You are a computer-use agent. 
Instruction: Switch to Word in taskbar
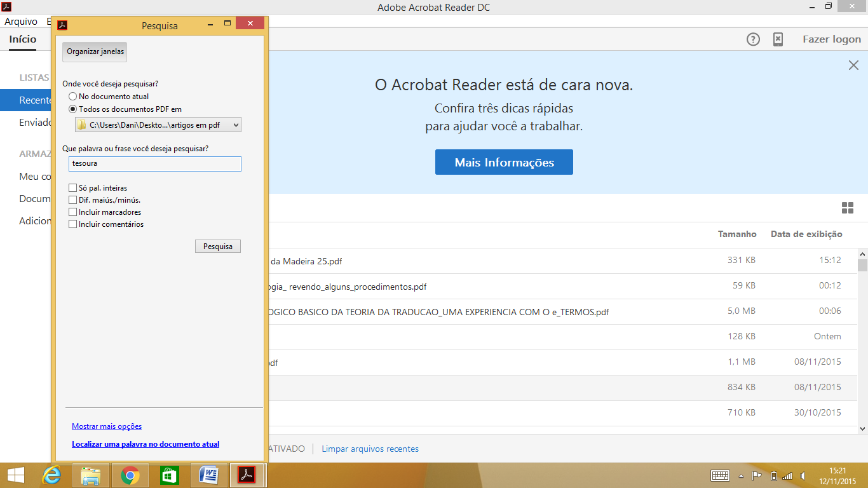(x=209, y=475)
